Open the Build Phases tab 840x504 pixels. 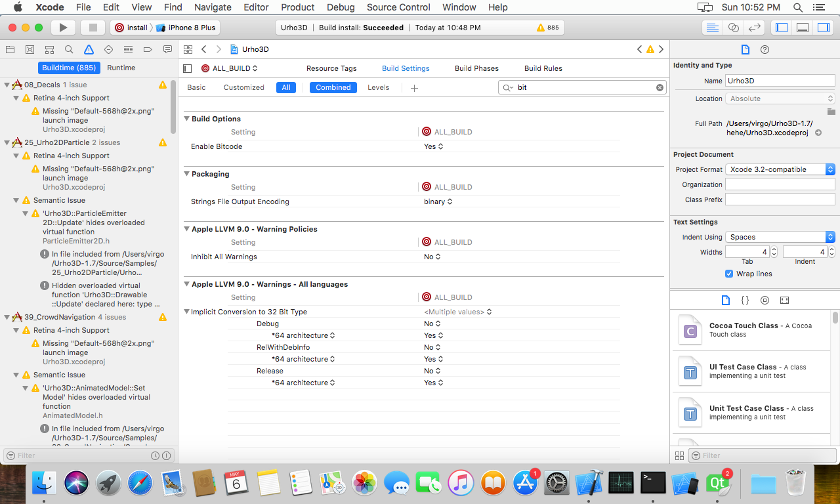click(476, 68)
